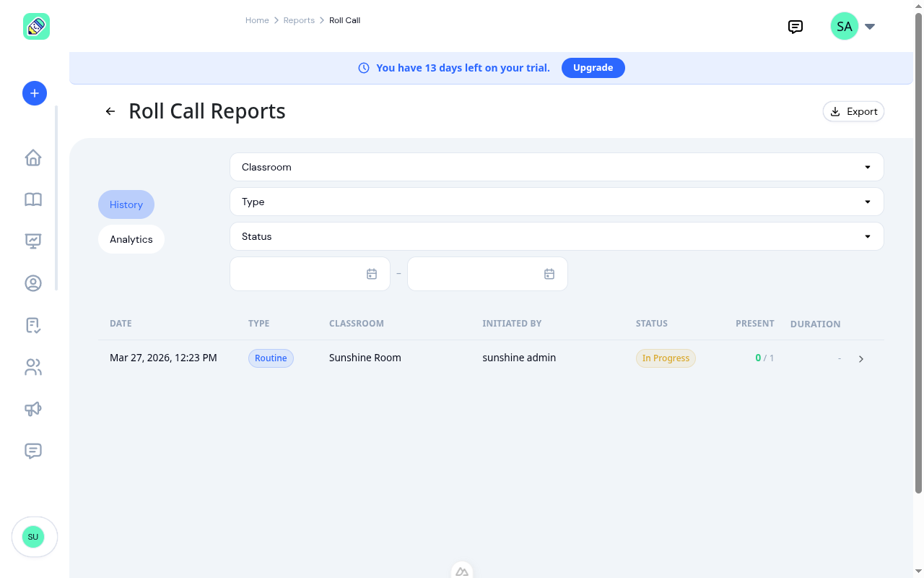Screen dimensions: 924x578
Task: Click the Export button
Action: (x=853, y=111)
